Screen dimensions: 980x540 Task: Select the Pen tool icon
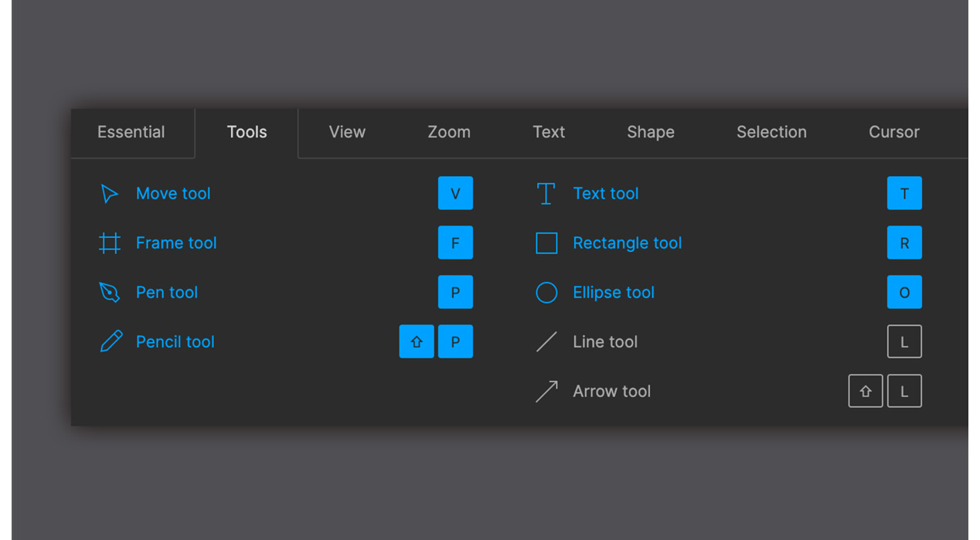click(110, 292)
